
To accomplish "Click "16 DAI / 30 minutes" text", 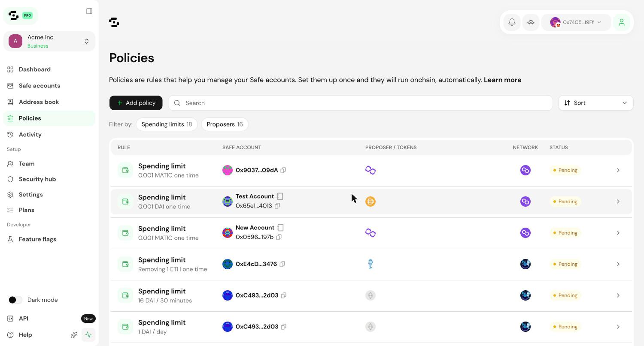I will (x=165, y=301).
